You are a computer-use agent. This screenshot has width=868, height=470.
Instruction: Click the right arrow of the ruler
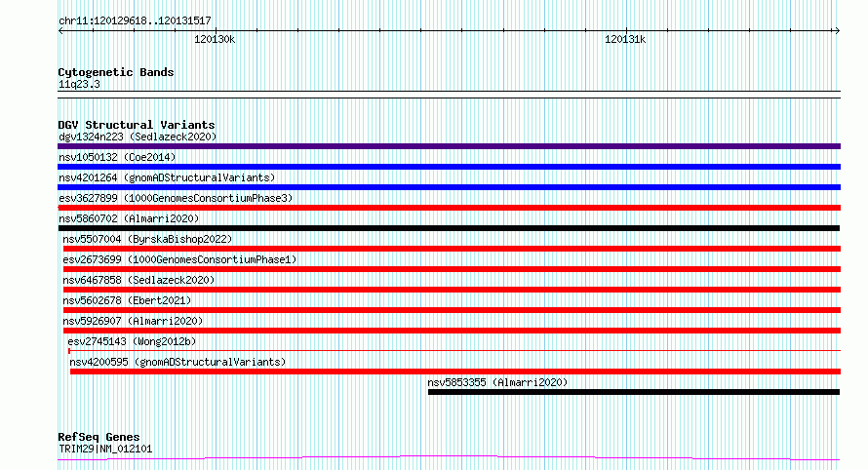pos(838,31)
